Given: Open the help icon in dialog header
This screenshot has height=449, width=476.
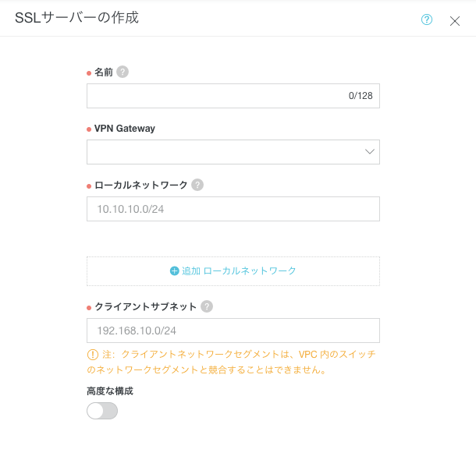Looking at the screenshot, I should click(x=427, y=19).
